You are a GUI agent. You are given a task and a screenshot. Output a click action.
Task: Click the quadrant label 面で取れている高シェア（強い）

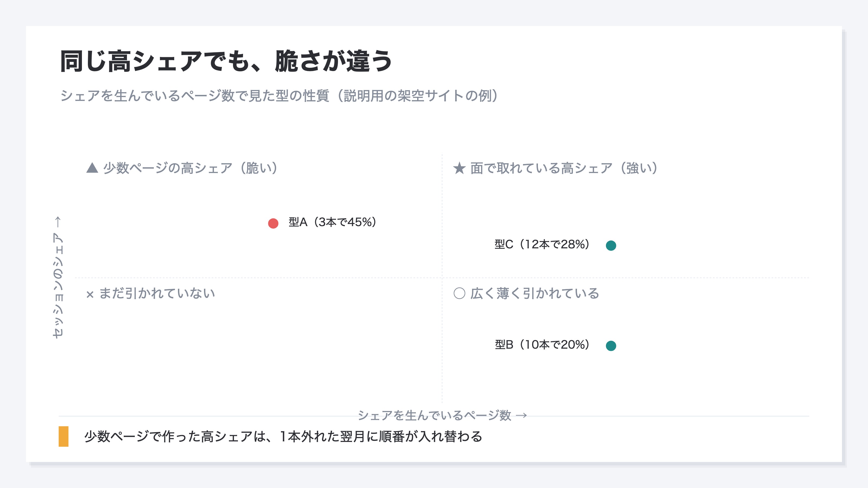tap(564, 168)
